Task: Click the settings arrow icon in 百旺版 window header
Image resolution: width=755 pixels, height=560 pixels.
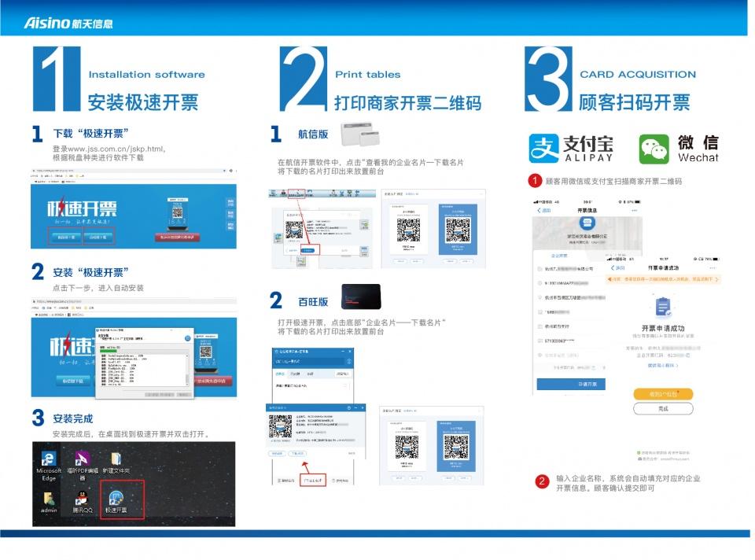Action: pos(348,361)
